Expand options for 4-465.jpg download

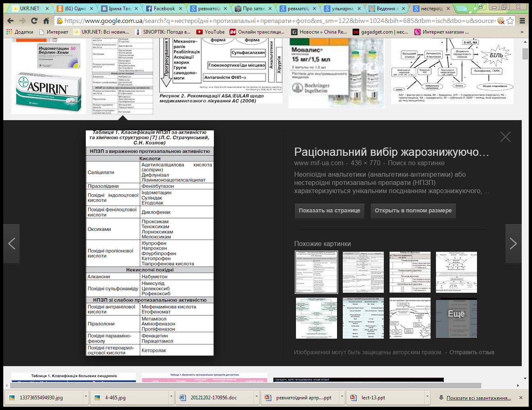(x=171, y=397)
